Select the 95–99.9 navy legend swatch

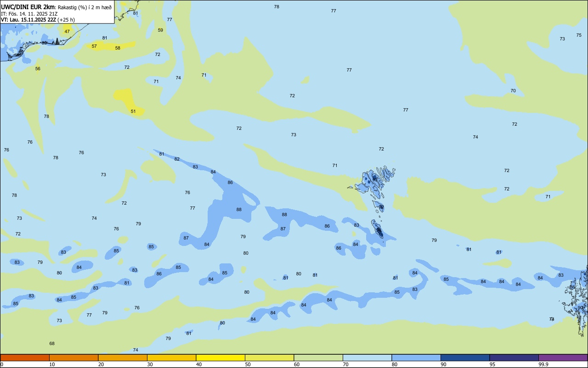pyautogui.click(x=514, y=357)
